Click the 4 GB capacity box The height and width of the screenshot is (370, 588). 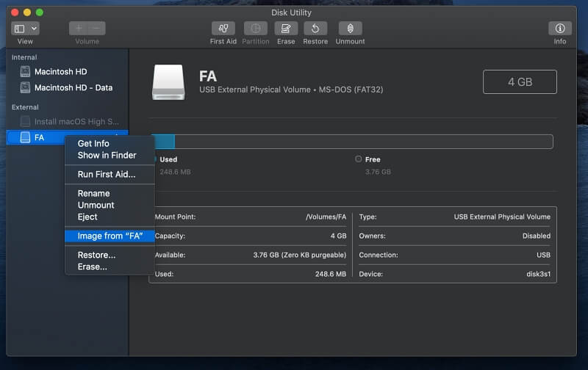tap(520, 81)
